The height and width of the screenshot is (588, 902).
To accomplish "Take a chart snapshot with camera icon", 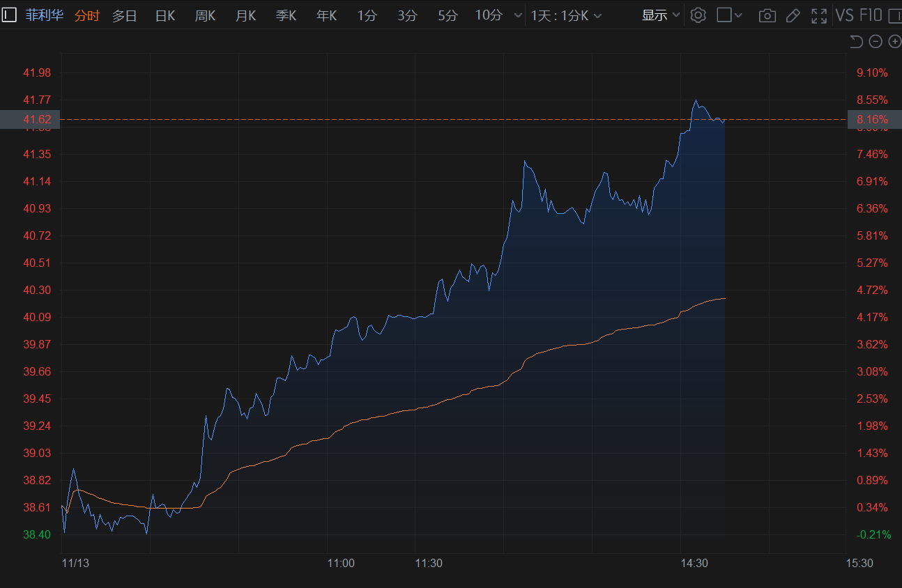I will [x=767, y=15].
